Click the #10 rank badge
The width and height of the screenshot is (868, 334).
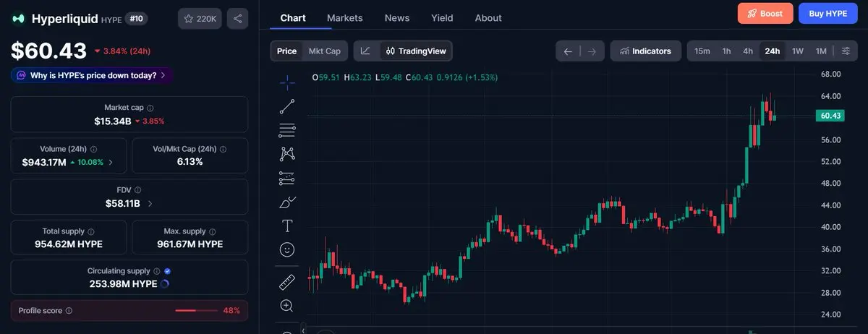pyautogui.click(x=136, y=19)
